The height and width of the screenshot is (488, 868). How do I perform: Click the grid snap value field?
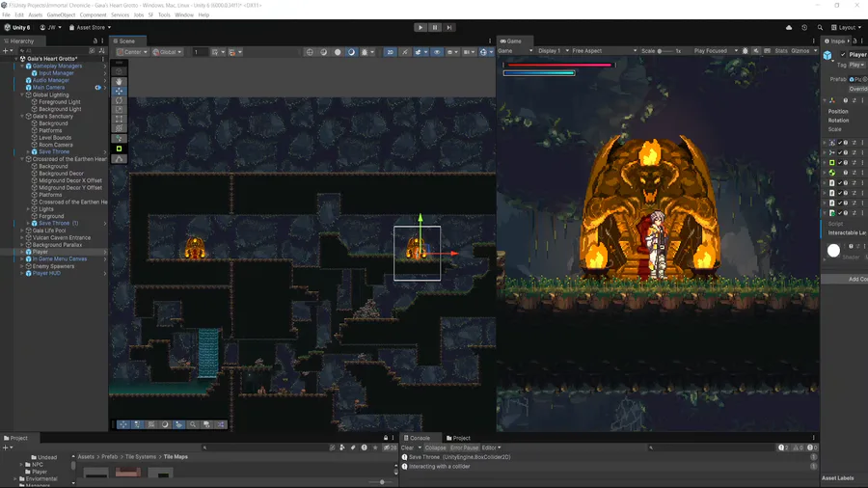(200, 52)
